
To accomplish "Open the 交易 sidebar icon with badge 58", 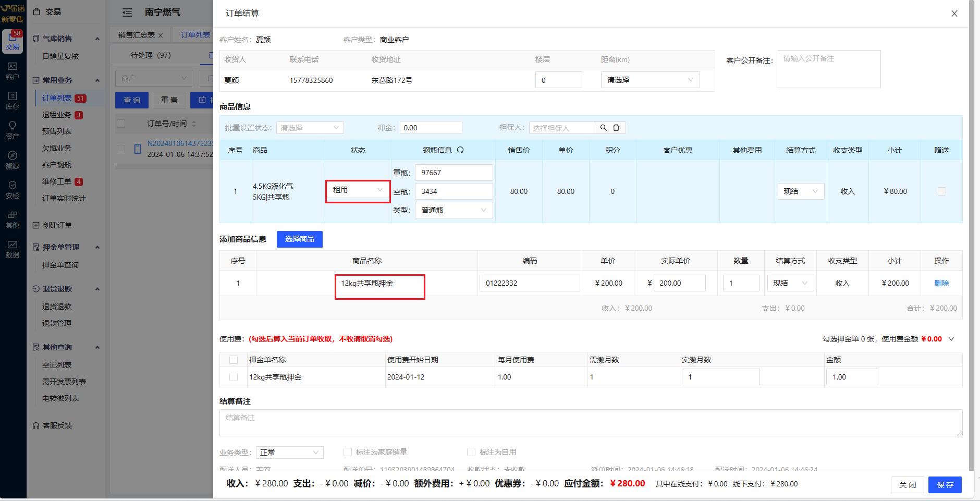I will pos(13,41).
